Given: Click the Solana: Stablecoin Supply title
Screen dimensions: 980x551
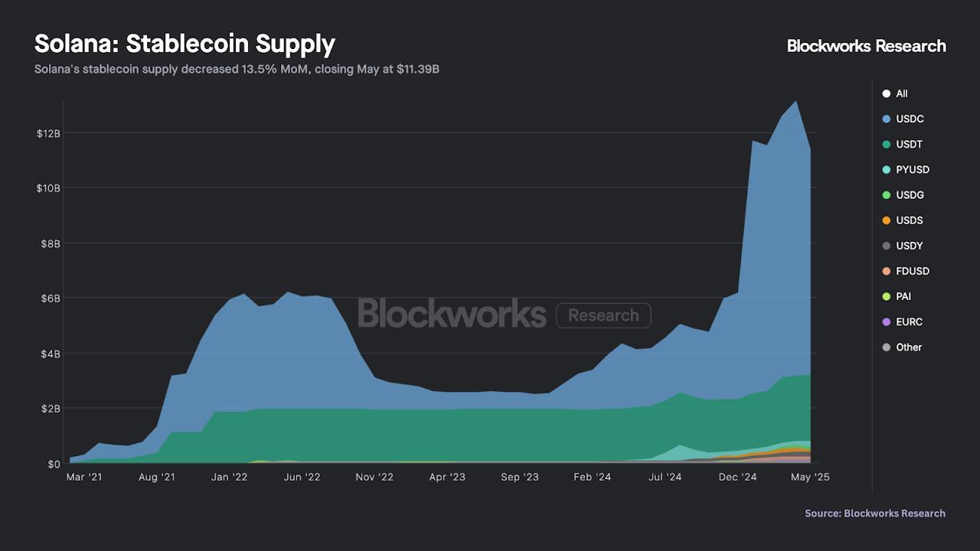Looking at the screenshot, I should tap(185, 44).
